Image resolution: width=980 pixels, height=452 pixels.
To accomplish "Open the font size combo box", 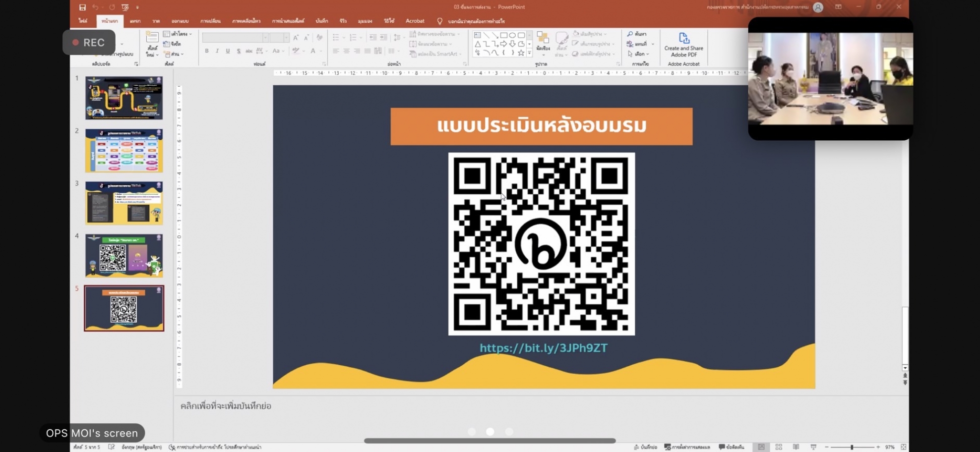I will [x=280, y=38].
